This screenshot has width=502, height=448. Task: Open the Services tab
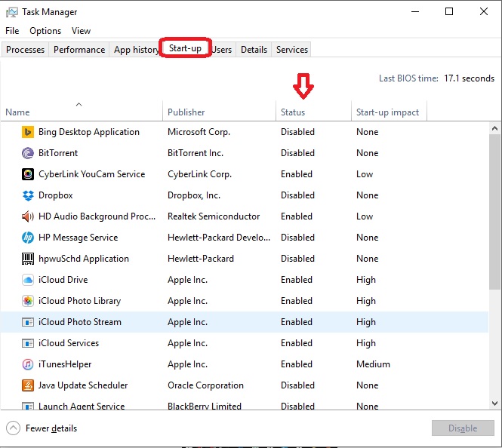coord(292,50)
